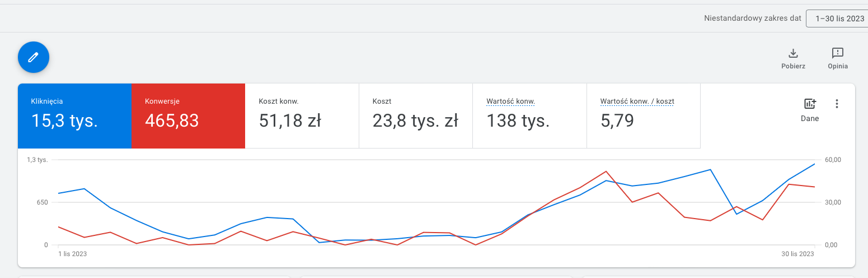Image resolution: width=868 pixels, height=278 pixels.
Task: Click the red line's highest peak on chart
Action: 606,172
